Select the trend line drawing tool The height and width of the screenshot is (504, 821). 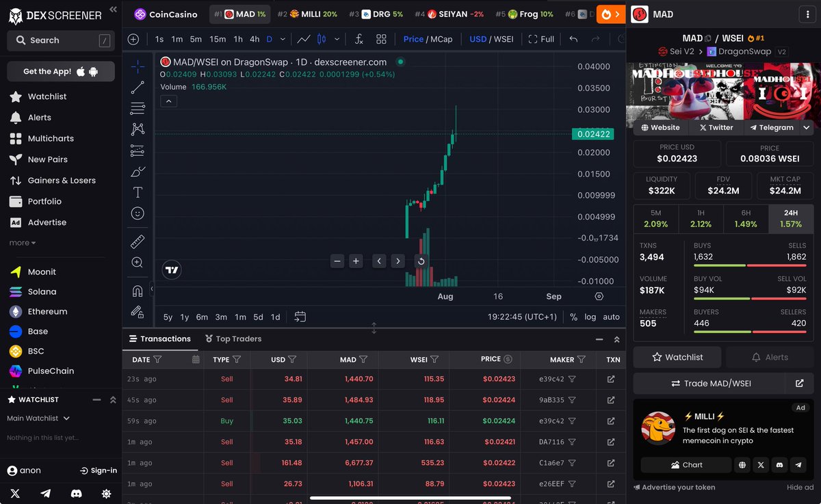pyautogui.click(x=138, y=87)
